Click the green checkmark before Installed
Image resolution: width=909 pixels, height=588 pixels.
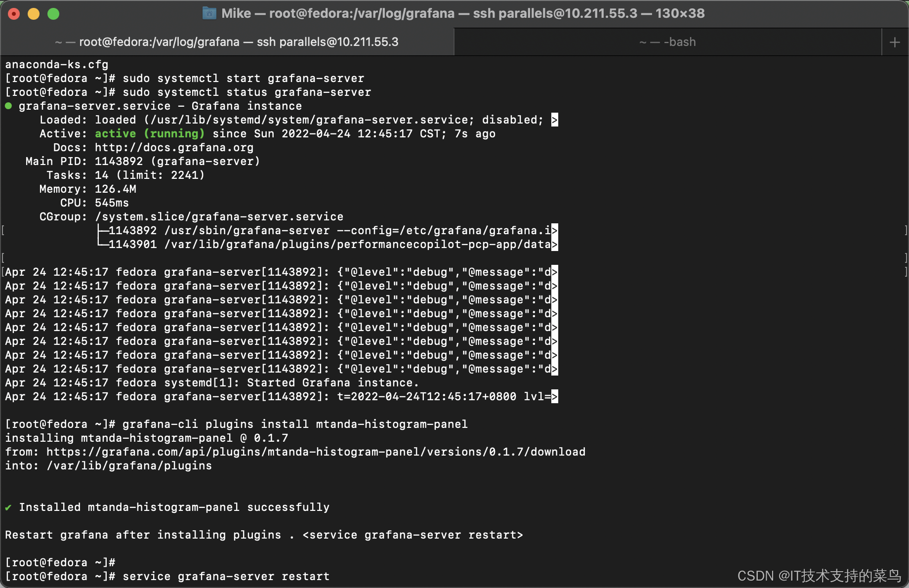pos(8,507)
